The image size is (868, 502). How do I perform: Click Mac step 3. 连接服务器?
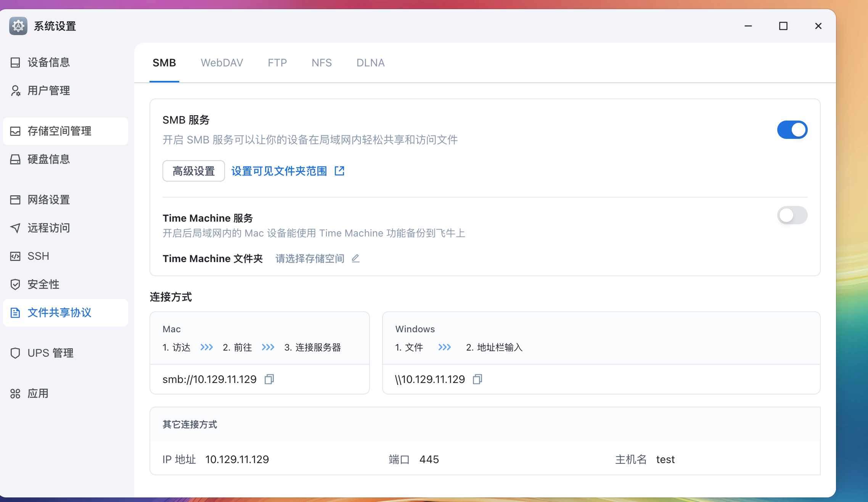(x=313, y=347)
